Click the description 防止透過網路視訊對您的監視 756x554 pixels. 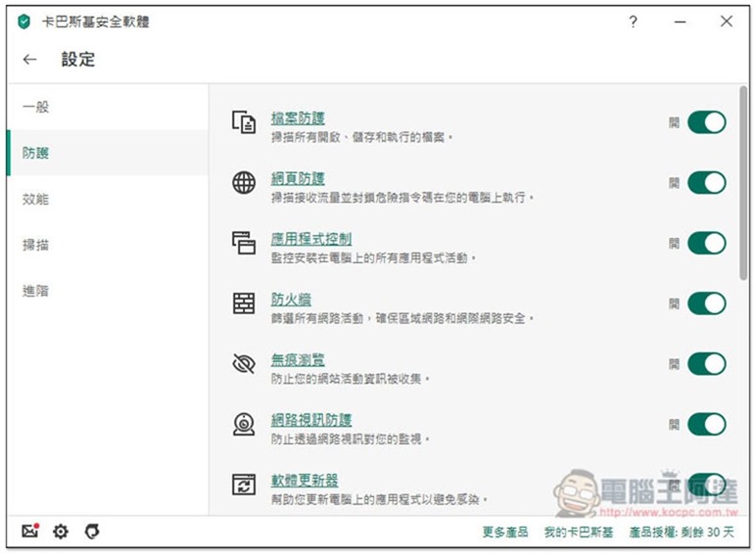click(350, 439)
